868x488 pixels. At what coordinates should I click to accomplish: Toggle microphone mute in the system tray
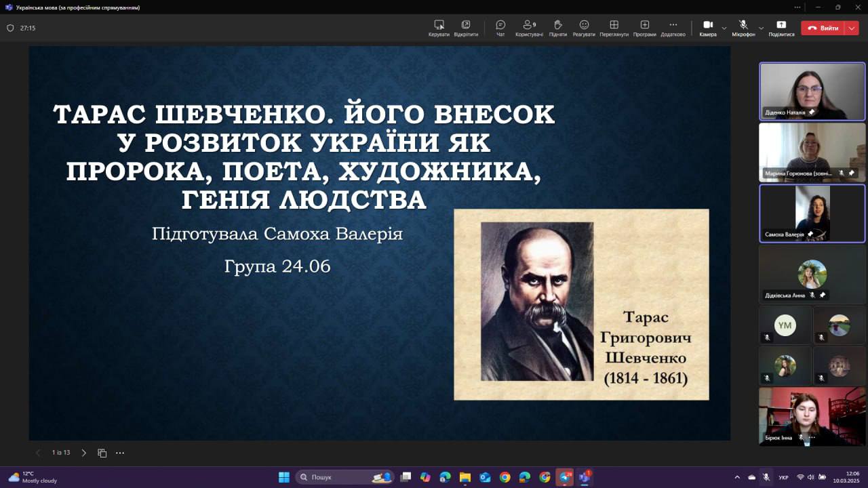pyautogui.click(x=766, y=477)
